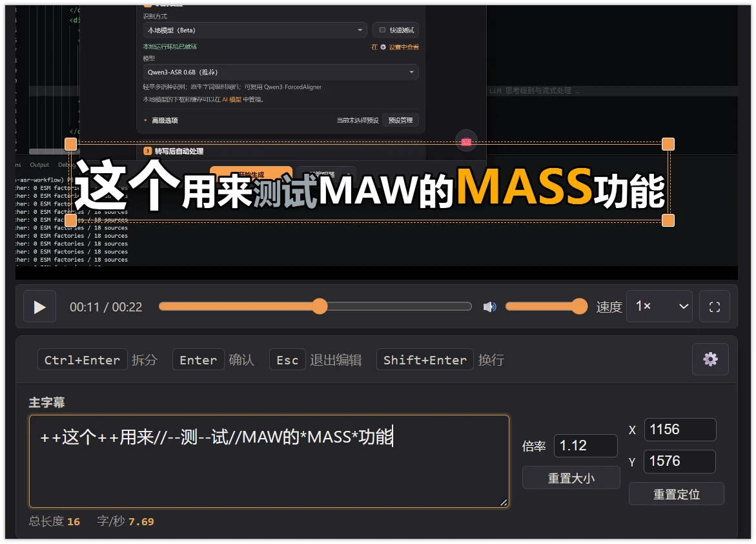Click the Y position input field

click(680, 461)
